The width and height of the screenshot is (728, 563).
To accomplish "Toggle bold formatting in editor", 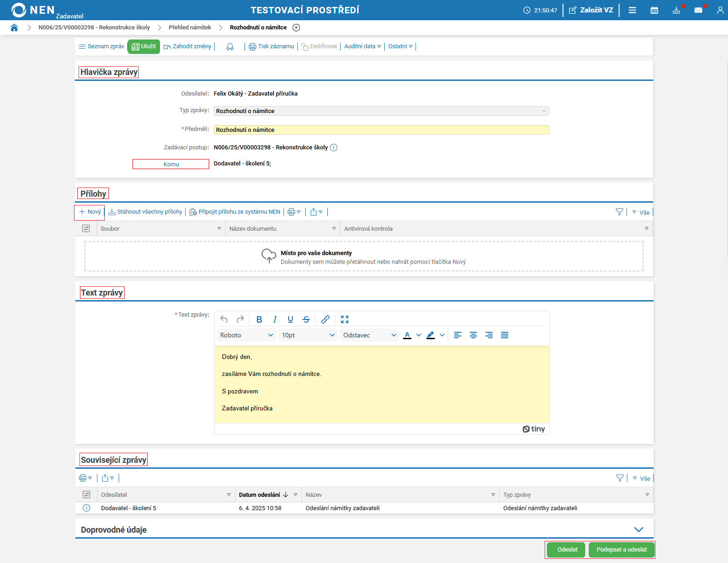I will point(259,319).
